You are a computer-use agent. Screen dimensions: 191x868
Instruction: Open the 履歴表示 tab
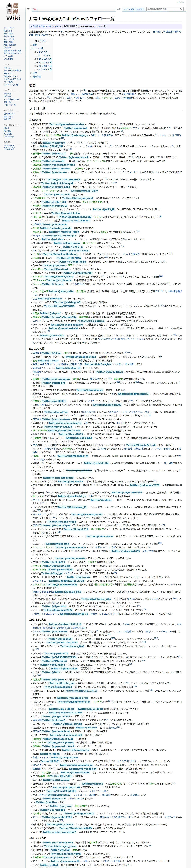click(x=140, y=9)
